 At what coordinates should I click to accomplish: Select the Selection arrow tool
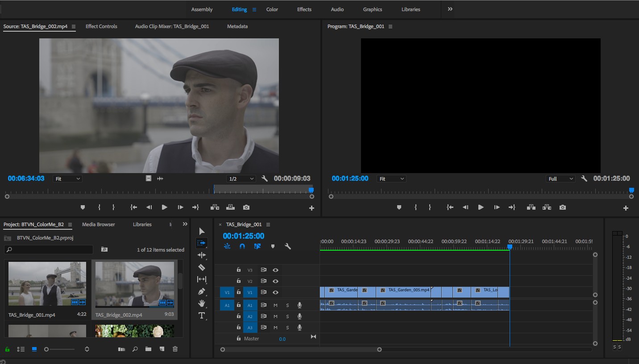pos(202,231)
